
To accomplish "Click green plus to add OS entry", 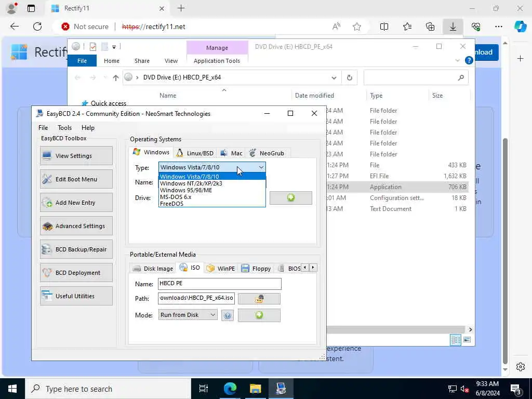I will pyautogui.click(x=291, y=198).
